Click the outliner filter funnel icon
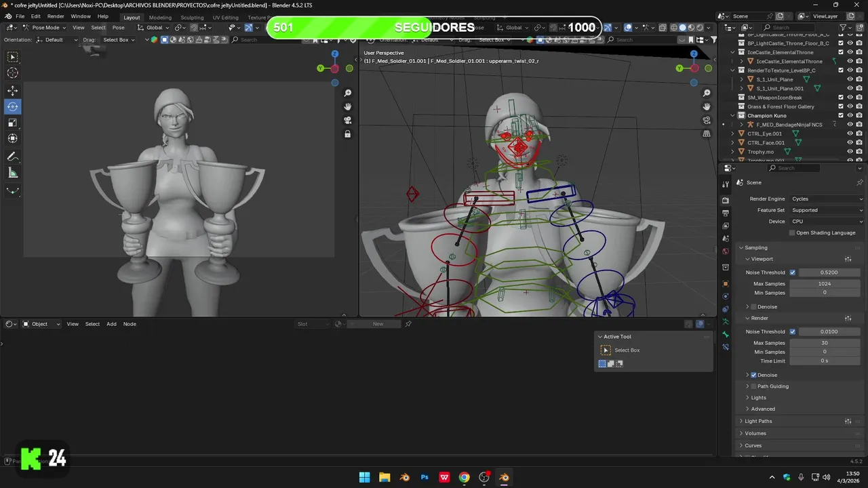868x488 pixels. tap(844, 28)
